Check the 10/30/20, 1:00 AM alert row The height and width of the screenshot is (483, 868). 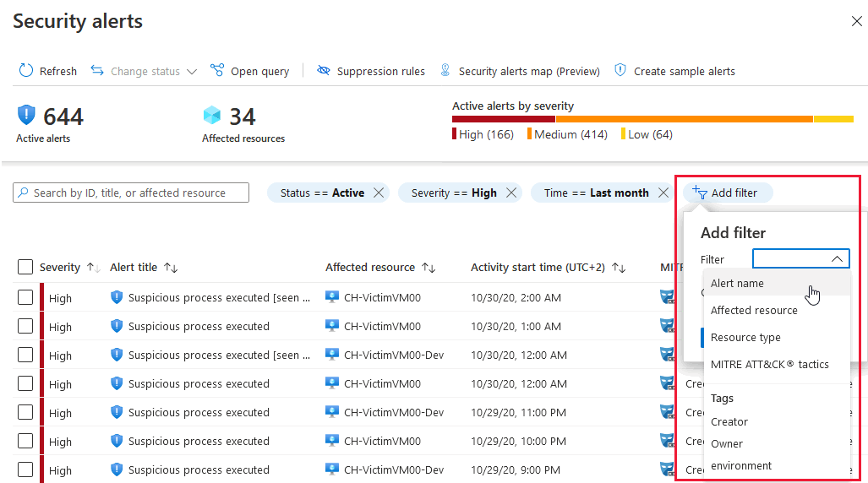[x=25, y=327]
